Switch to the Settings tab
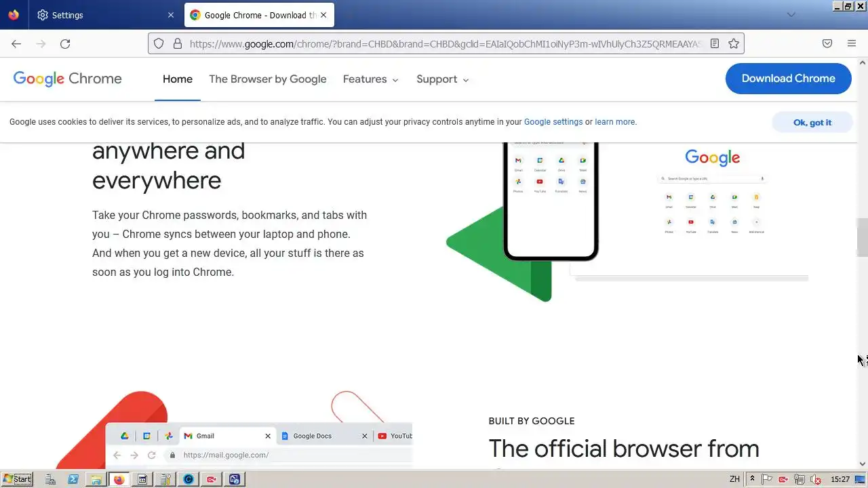Screen dimensions: 868x488 pos(106,15)
